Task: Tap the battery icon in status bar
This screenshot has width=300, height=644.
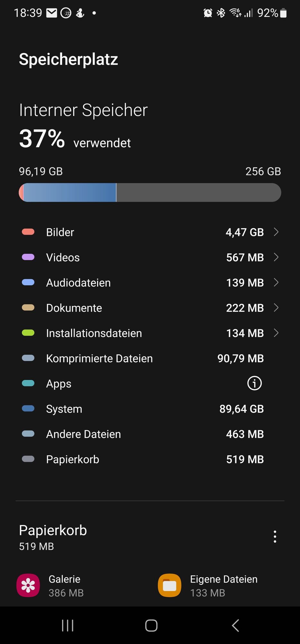Action: (x=283, y=13)
